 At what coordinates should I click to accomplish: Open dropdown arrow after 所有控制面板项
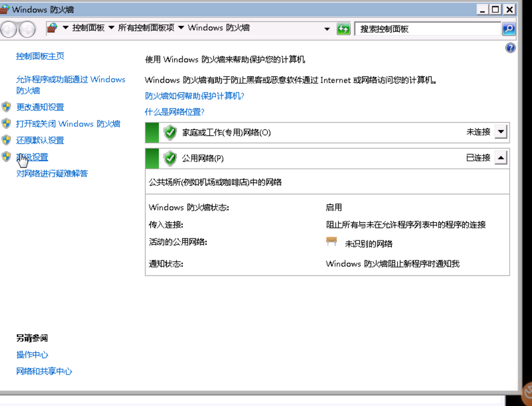[181, 28]
